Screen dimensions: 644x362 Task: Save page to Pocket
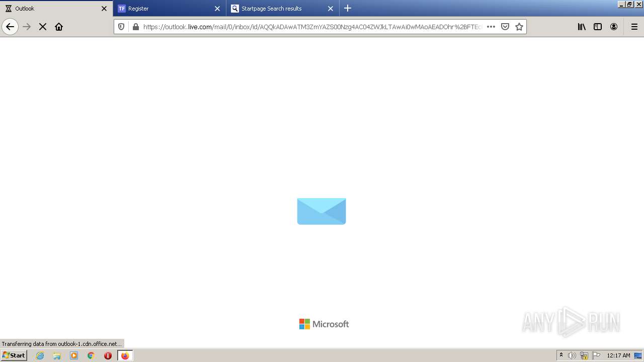tap(505, 27)
